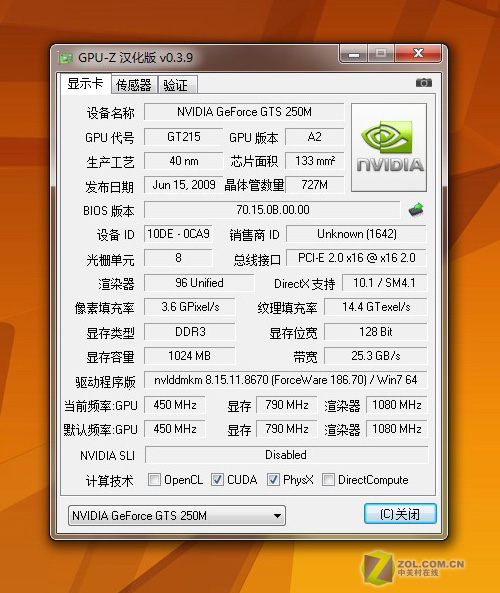Click the ROPs value 8

[178, 258]
